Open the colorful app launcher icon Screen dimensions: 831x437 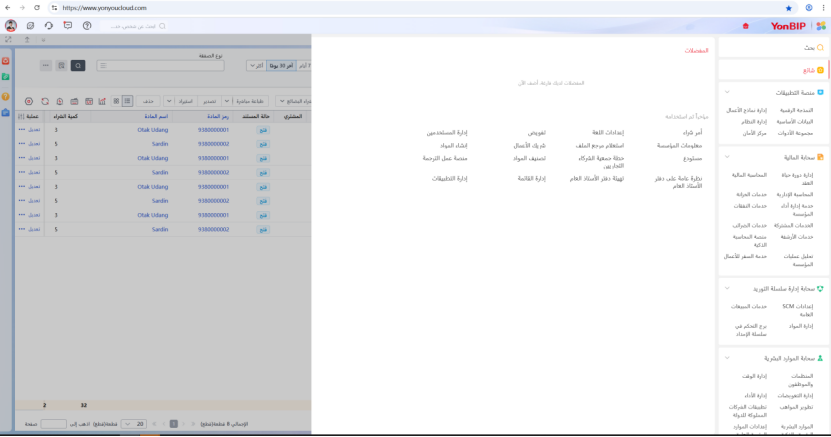click(821, 26)
